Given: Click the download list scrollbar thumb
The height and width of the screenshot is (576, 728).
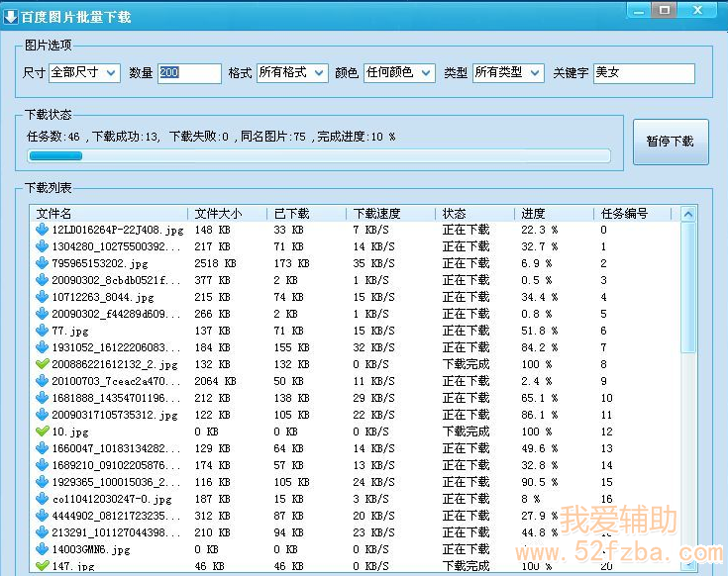Looking at the screenshot, I should [688, 288].
